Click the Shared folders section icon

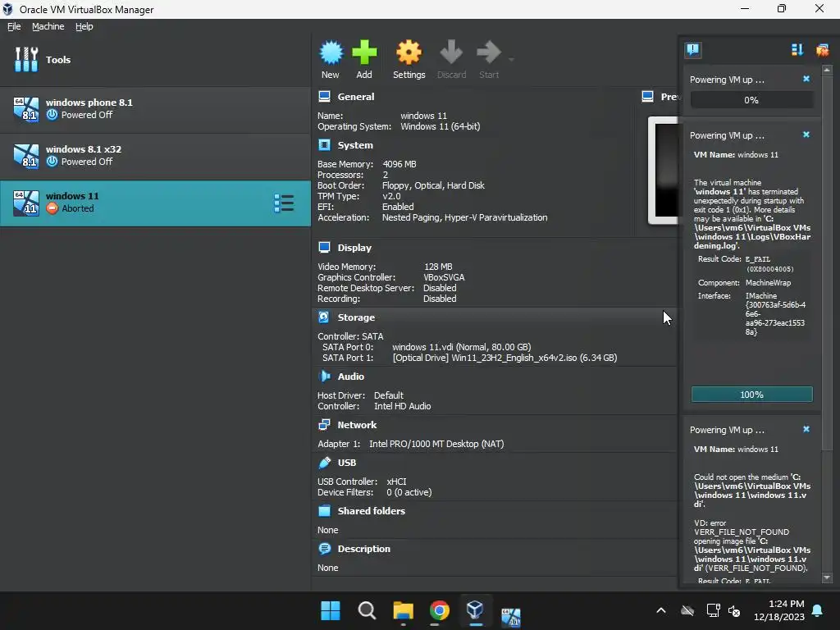[x=324, y=511]
